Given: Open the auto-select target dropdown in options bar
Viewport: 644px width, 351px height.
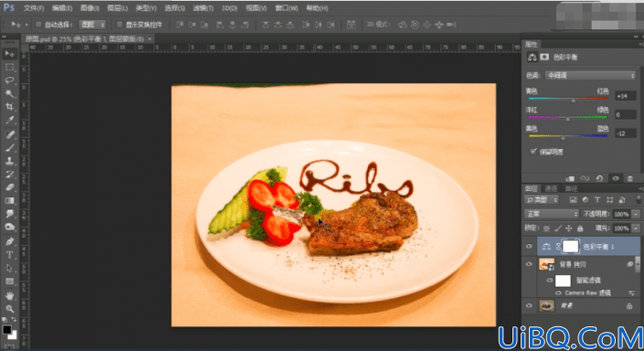Looking at the screenshot, I should pos(92,25).
